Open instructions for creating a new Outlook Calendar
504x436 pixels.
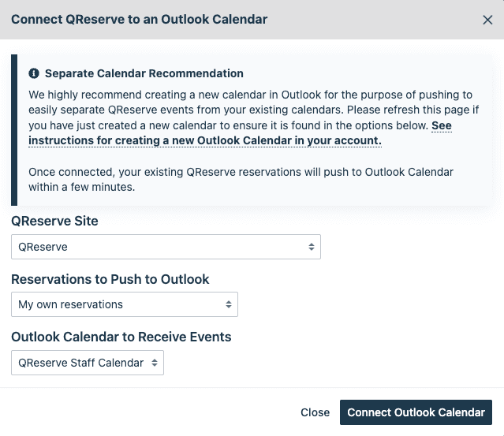click(205, 140)
